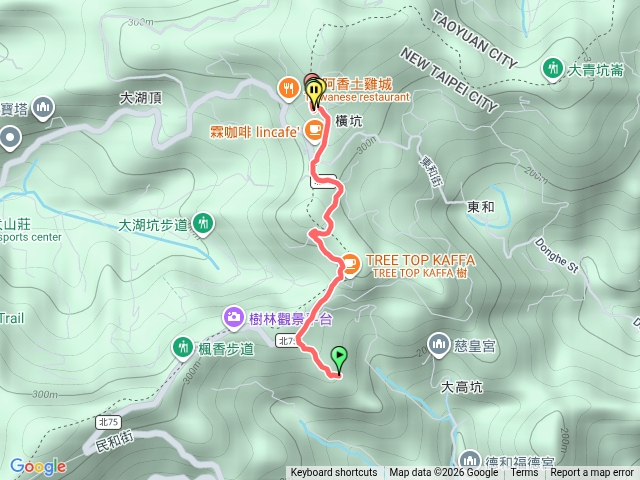Click the 阿香土雞城 restaurant icon
The width and height of the screenshot is (640, 480).
[x=289, y=89]
